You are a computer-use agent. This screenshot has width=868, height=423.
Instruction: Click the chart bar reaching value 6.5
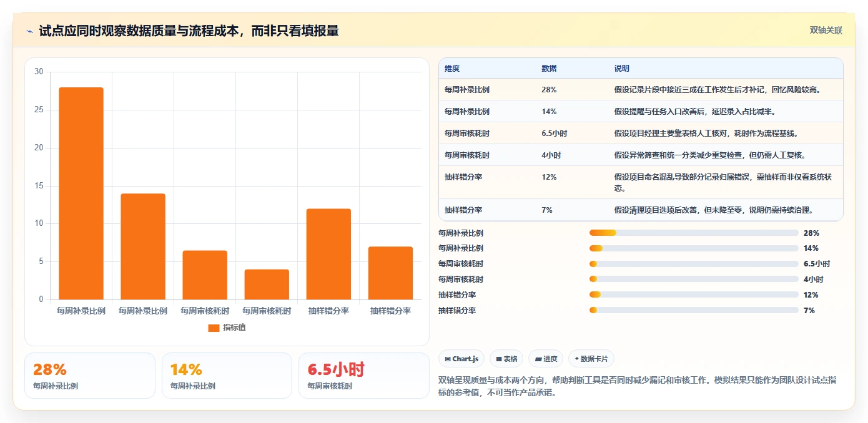coord(205,275)
